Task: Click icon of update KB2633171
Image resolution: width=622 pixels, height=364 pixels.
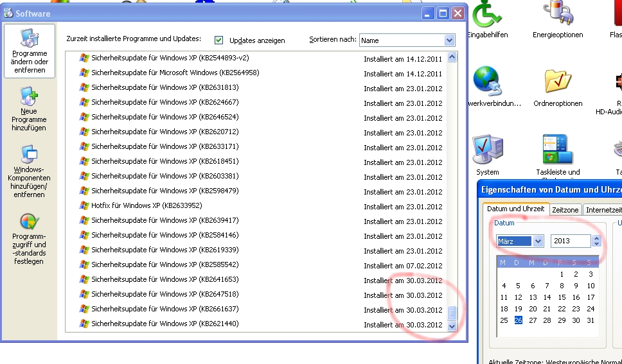Action: coord(84,146)
